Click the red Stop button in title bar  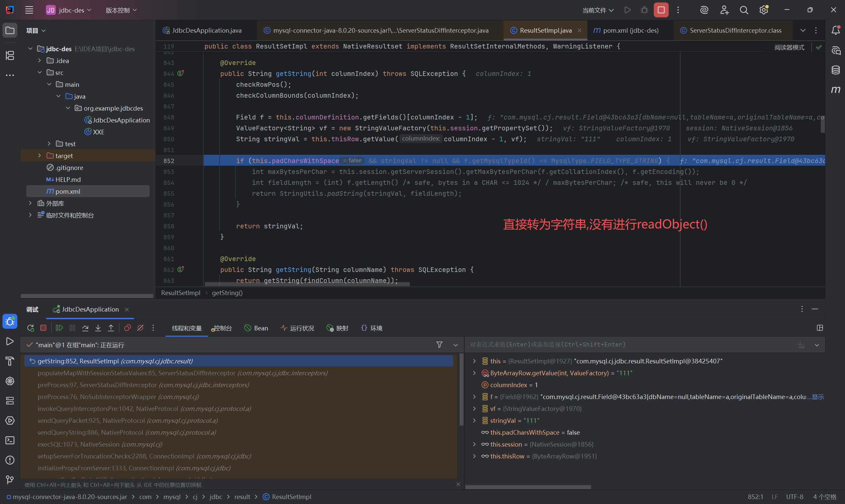[x=661, y=10]
